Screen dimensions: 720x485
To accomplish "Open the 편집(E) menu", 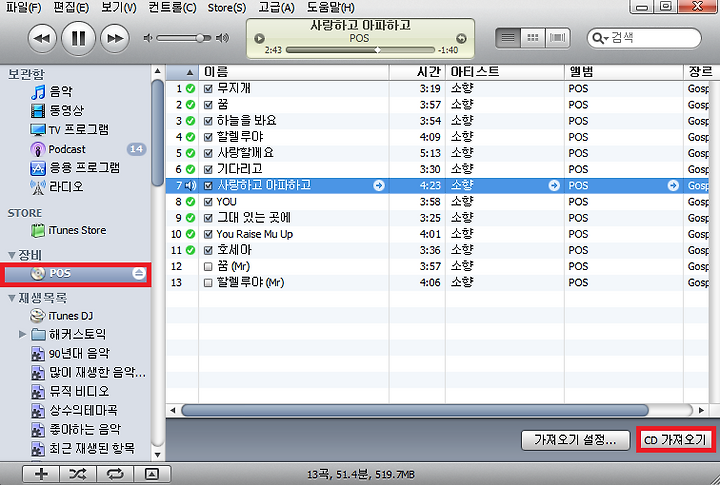I will click(x=71, y=7).
